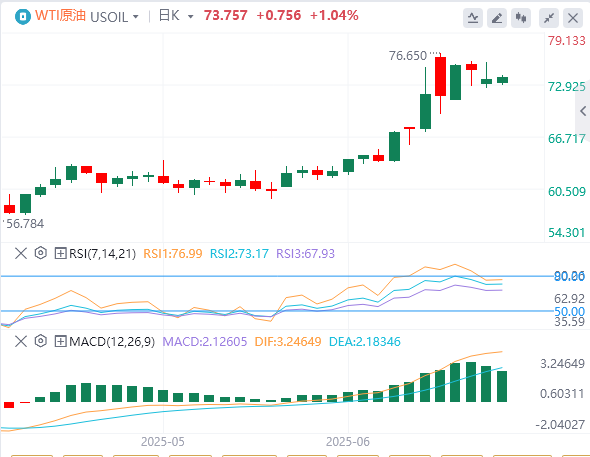
Task: Open RSI indicator settings hexagon icon
Action: pos(41,253)
